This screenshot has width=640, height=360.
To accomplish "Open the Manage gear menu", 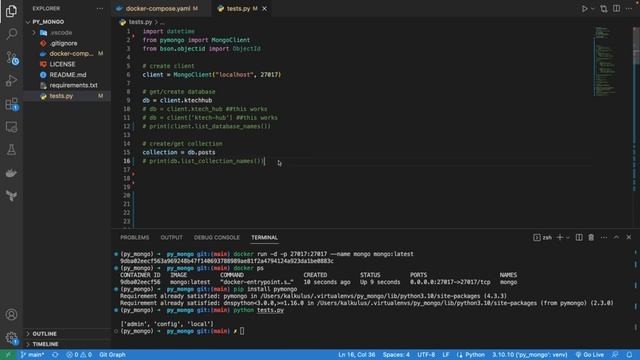I will pos(11,338).
